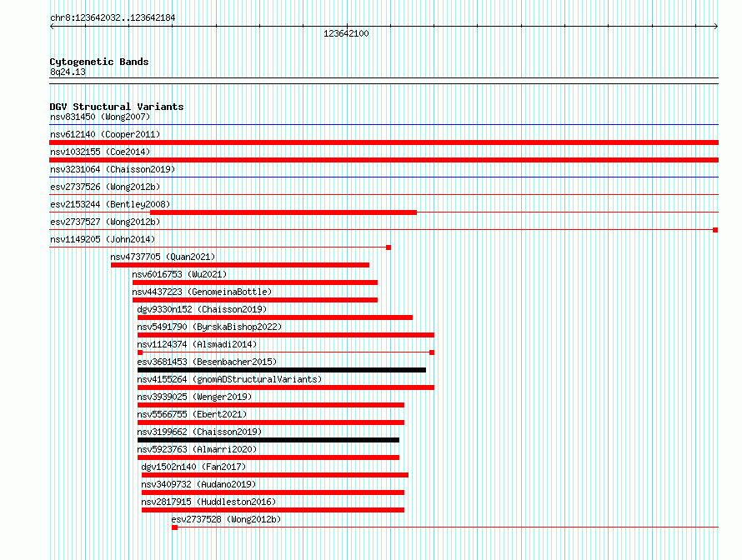Click the esv2737526 (Wong2012b) label
Image resolution: width=742 pixels, height=560 pixels.
105,187
